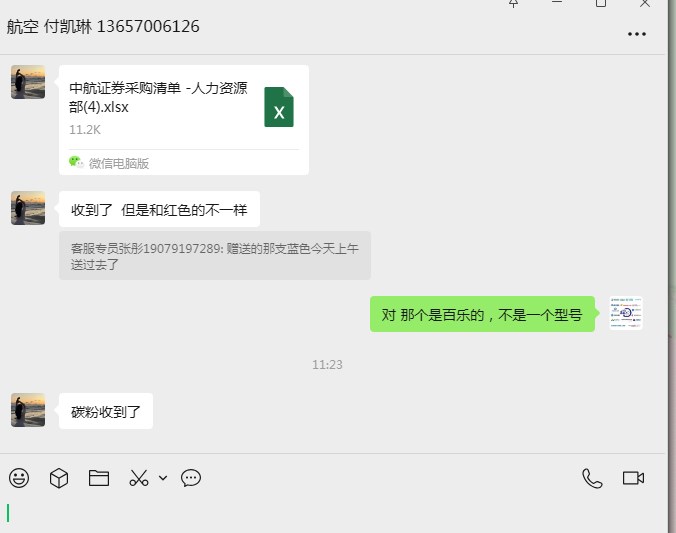Start a voice call
The image size is (676, 533).
tap(592, 478)
